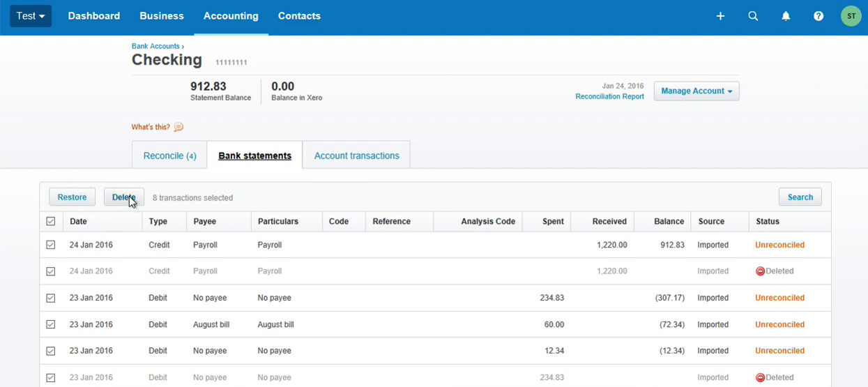
Task: Click the What's this? link
Action: pyautogui.click(x=151, y=127)
